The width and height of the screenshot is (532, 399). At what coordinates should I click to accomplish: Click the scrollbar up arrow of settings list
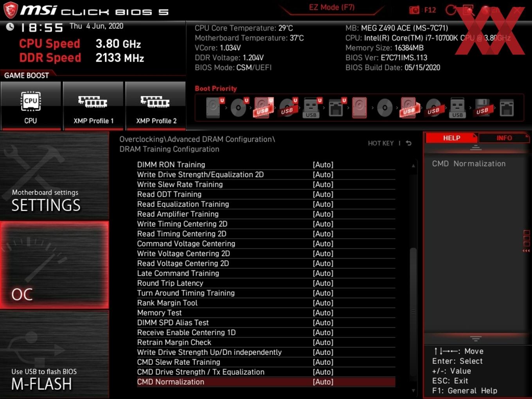(x=413, y=166)
